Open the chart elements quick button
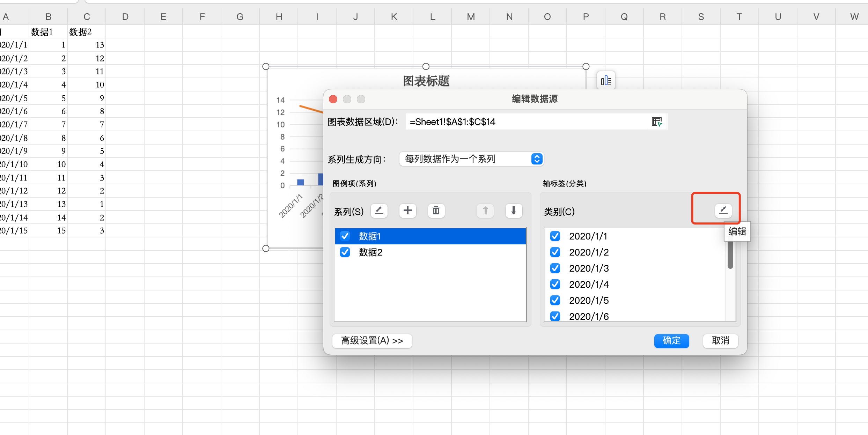 click(x=606, y=81)
